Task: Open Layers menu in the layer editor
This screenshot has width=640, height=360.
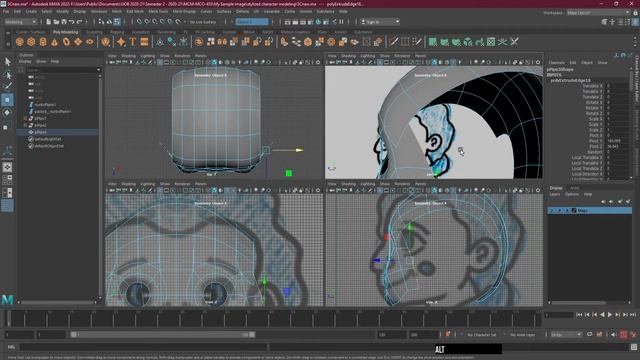Action: [555, 194]
